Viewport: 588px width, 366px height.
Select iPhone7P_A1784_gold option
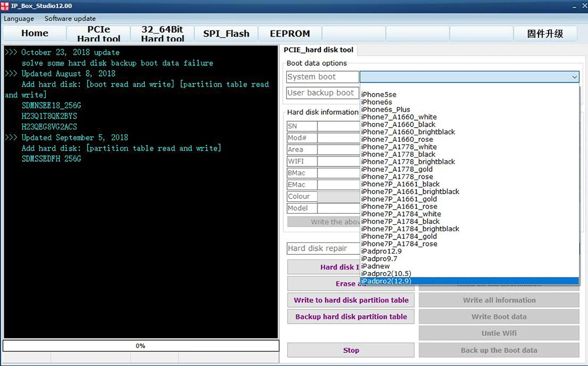pyautogui.click(x=469, y=236)
